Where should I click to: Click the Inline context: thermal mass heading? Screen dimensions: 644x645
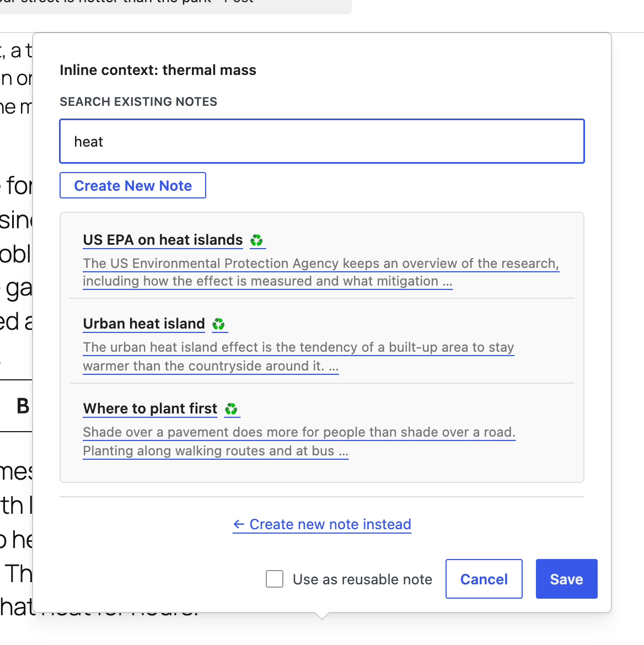tap(158, 70)
